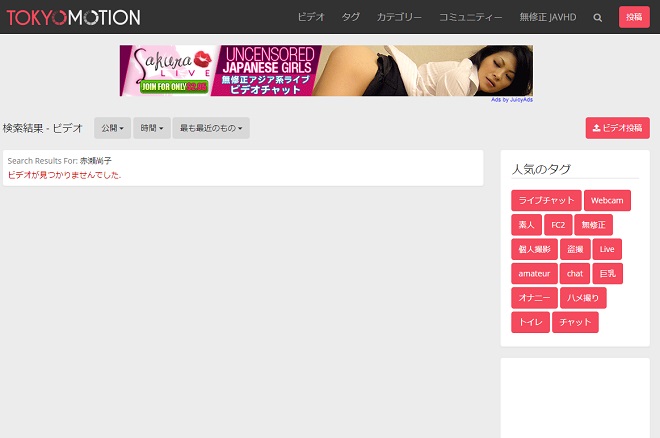Image resolution: width=660 pixels, height=438 pixels.
Task: Select the ライブチャット tag
Action: (x=545, y=201)
